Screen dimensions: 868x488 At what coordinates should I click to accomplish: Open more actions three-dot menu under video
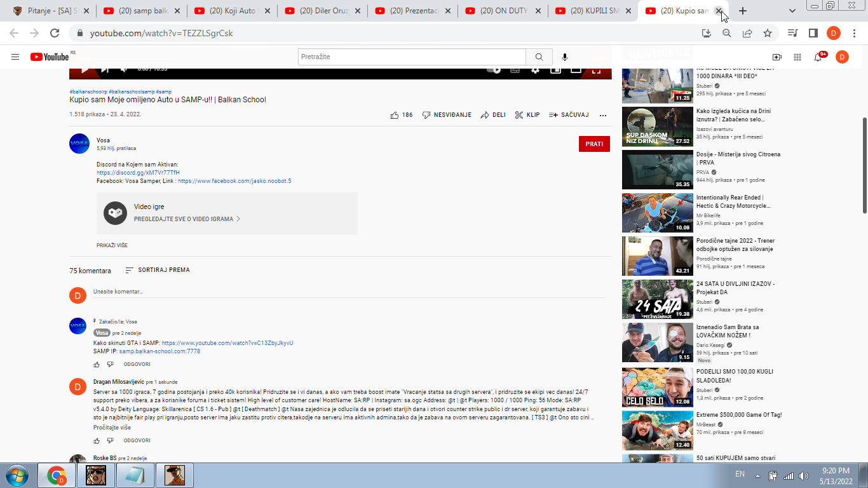click(603, 115)
